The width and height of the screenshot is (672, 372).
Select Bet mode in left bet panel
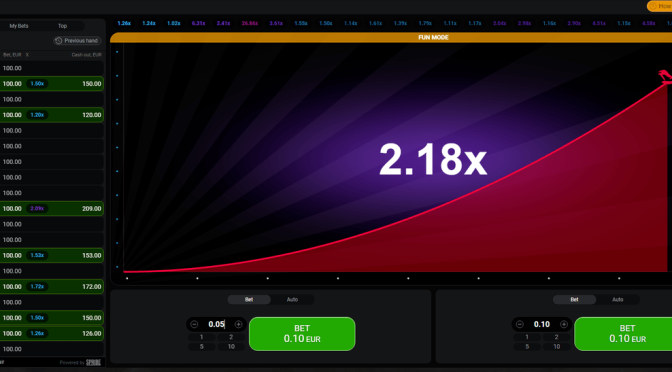pyautogui.click(x=249, y=300)
